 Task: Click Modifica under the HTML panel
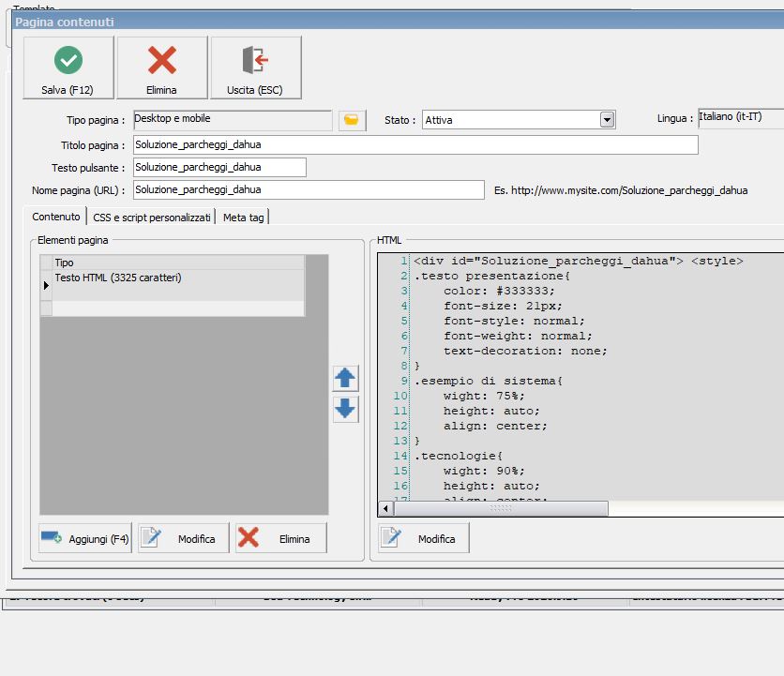tap(424, 538)
